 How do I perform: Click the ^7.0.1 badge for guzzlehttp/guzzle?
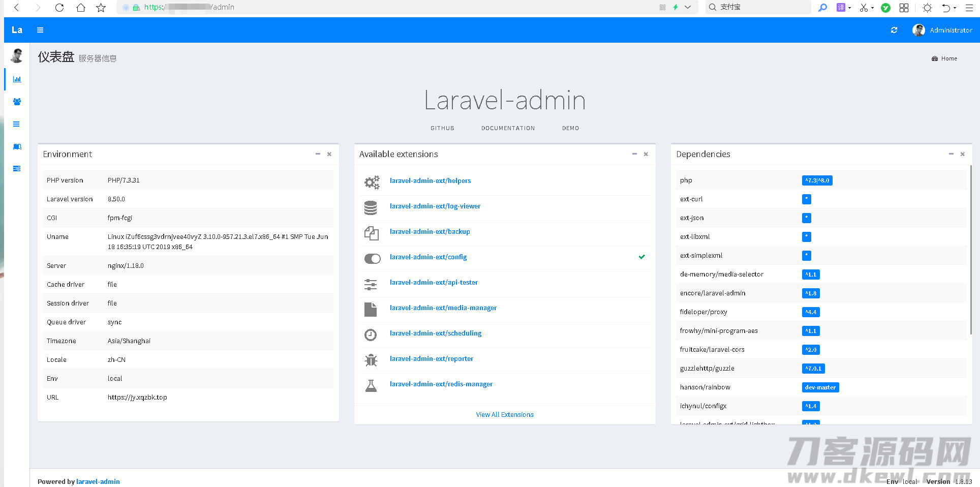click(x=813, y=369)
